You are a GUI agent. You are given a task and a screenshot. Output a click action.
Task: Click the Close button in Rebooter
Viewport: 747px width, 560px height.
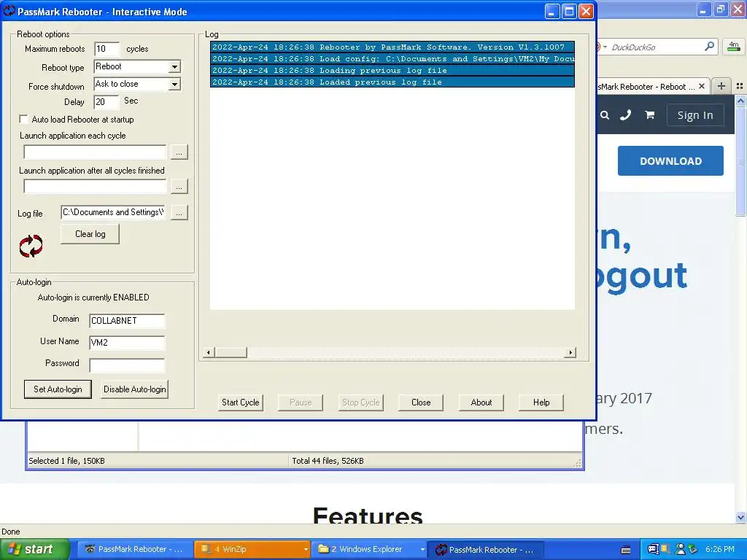coord(421,402)
